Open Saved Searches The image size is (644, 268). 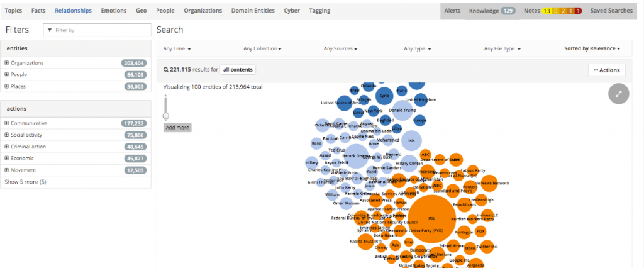[611, 11]
